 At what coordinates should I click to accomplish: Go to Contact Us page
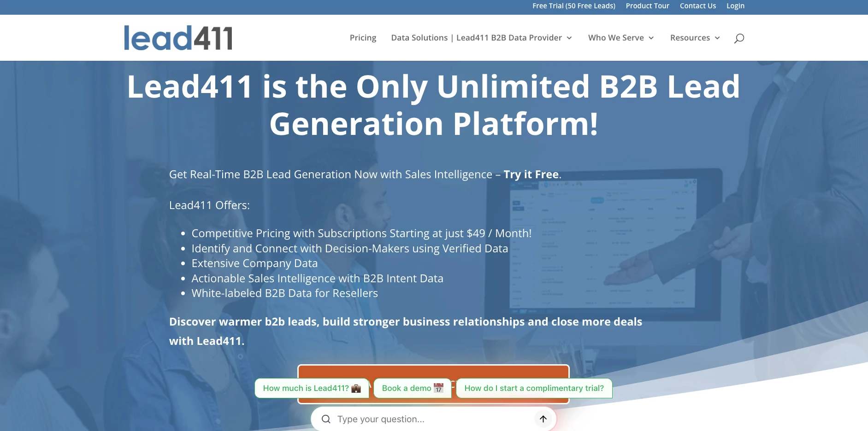(698, 6)
